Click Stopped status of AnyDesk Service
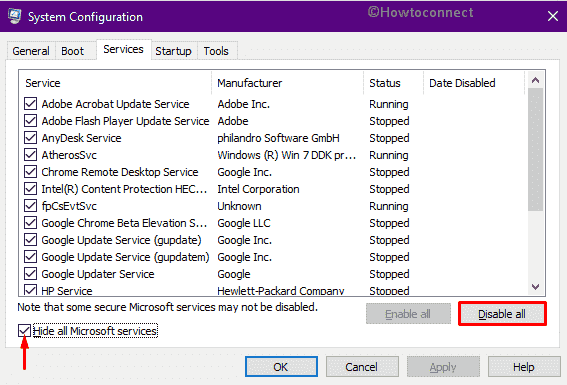Screen dimensions: 567x385 coord(389,138)
